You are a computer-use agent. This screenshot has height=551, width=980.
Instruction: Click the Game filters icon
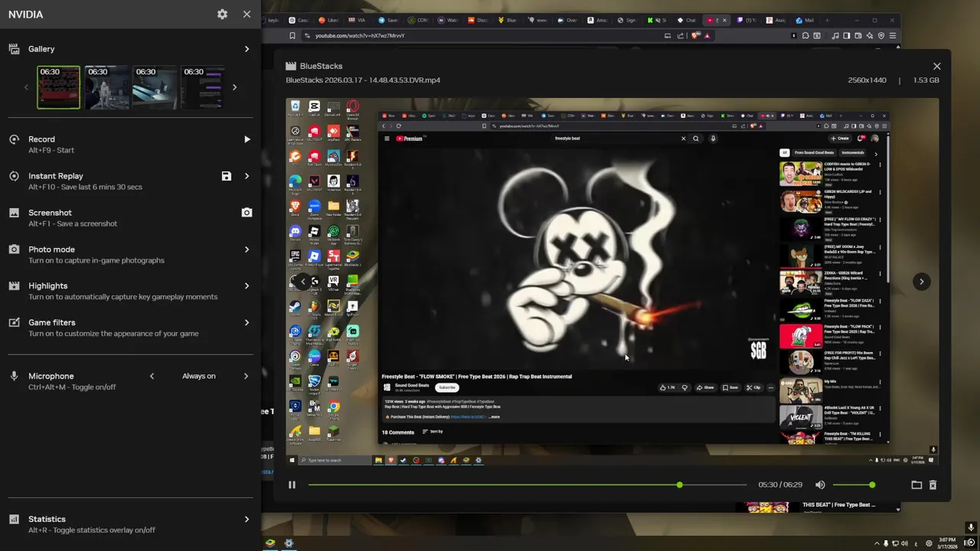(x=14, y=323)
